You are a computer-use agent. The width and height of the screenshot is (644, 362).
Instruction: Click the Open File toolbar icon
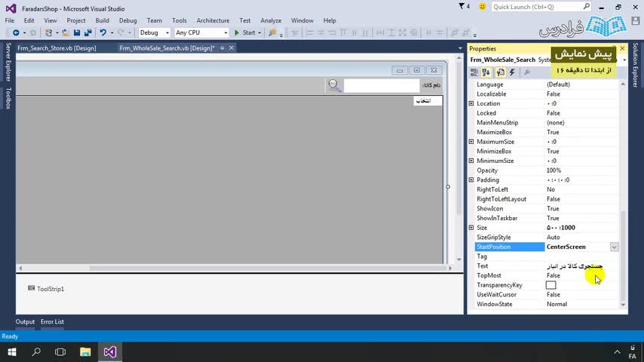click(66, 33)
